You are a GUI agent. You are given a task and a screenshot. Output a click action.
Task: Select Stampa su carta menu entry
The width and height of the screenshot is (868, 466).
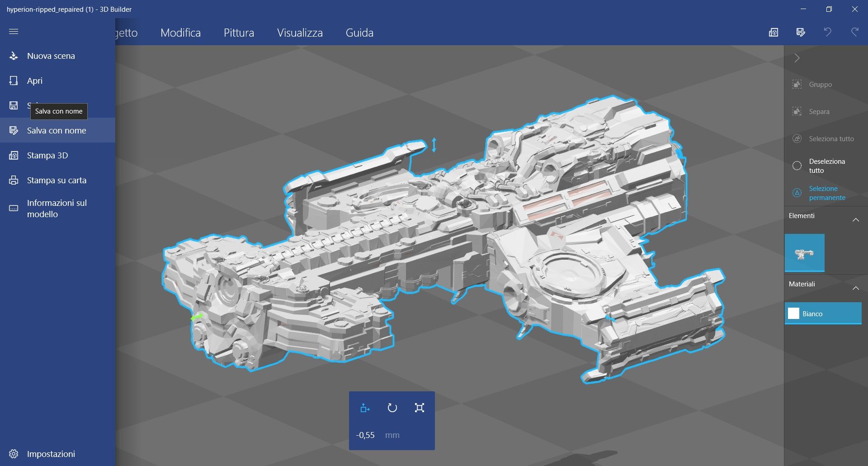point(57,180)
